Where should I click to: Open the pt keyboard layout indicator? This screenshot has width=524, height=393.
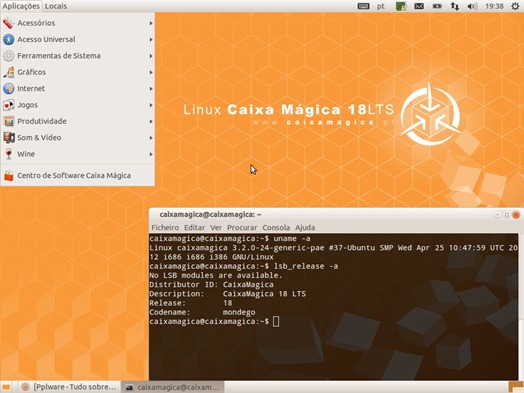tap(381, 6)
